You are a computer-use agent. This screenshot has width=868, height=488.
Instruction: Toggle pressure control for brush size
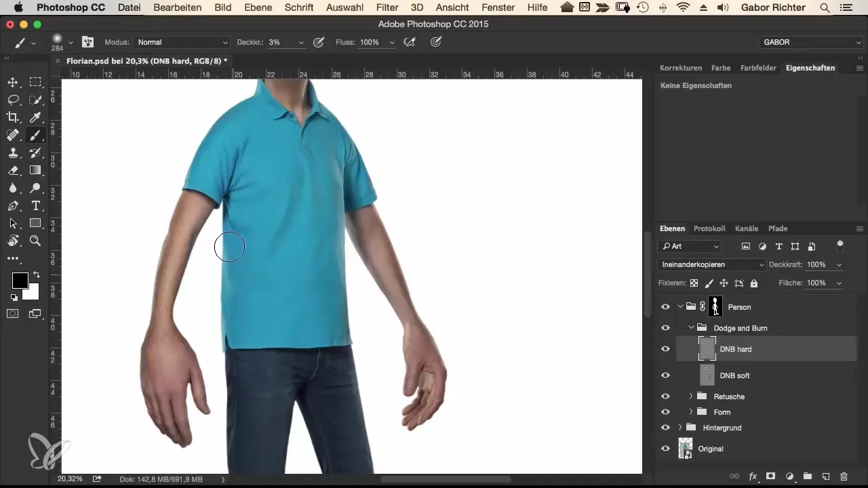[436, 42]
